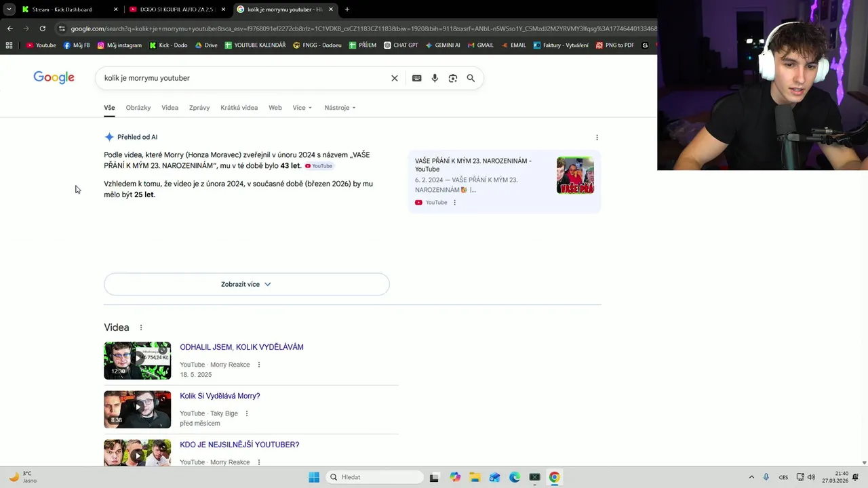Screen dimensions: 868x488
Task: Open the Chrome apps grid shortcut
Action: point(9,45)
